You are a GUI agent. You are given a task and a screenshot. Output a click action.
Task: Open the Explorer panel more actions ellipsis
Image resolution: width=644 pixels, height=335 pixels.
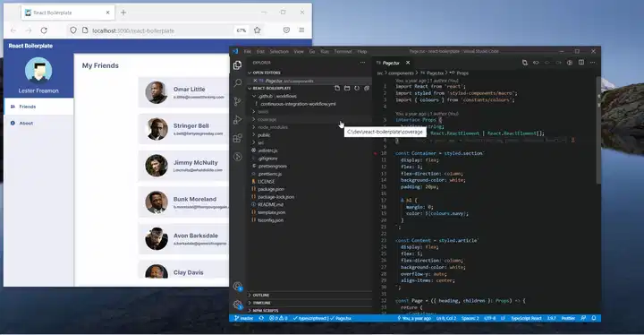(362, 63)
